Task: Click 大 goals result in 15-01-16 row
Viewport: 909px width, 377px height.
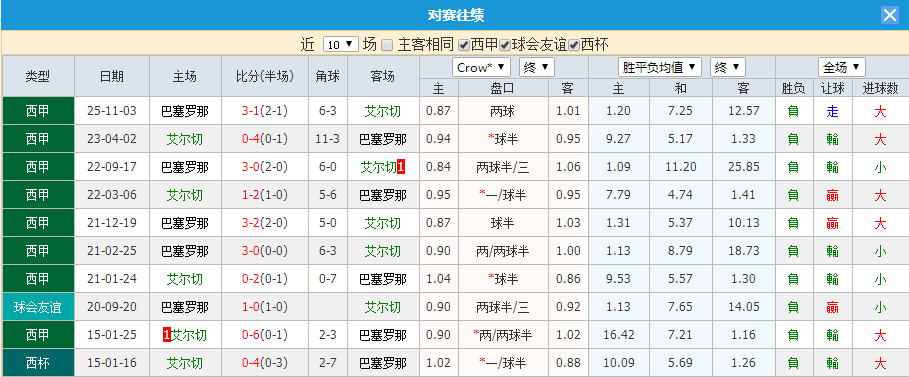Action: pyautogui.click(x=880, y=363)
